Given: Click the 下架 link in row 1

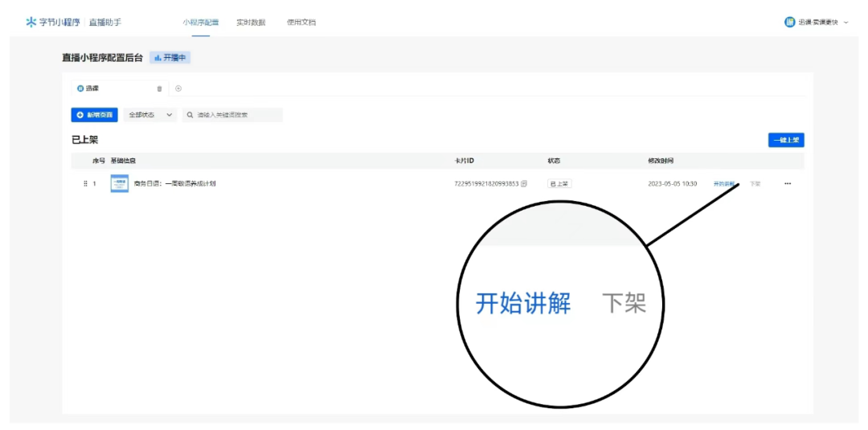Looking at the screenshot, I should (755, 184).
